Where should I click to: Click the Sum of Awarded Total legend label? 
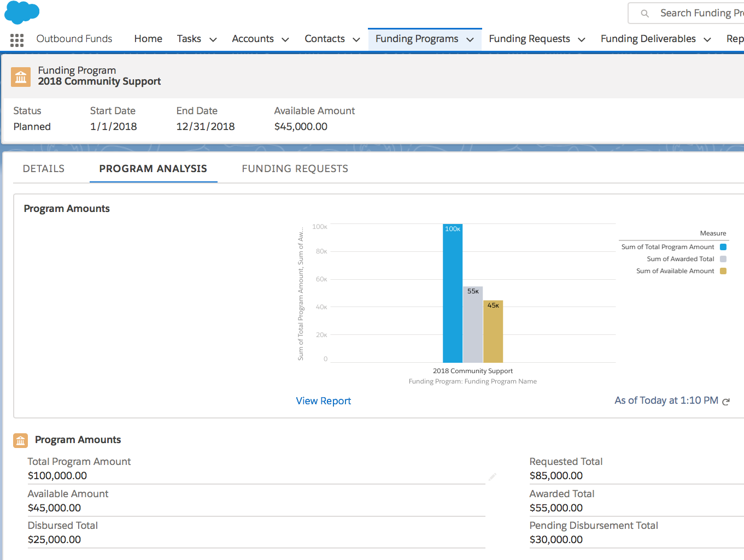click(x=681, y=259)
